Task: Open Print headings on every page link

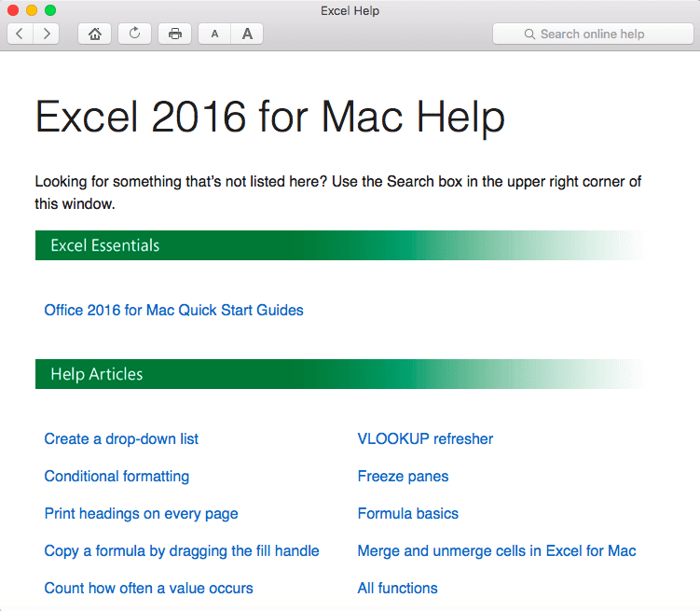Action: (141, 513)
